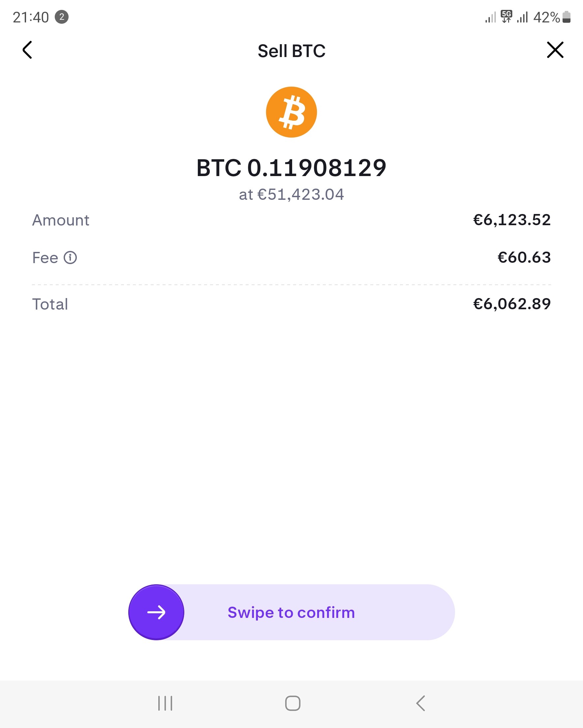The image size is (583, 728).
Task: Select the BTC 0.11908129 amount
Action: pos(291,168)
